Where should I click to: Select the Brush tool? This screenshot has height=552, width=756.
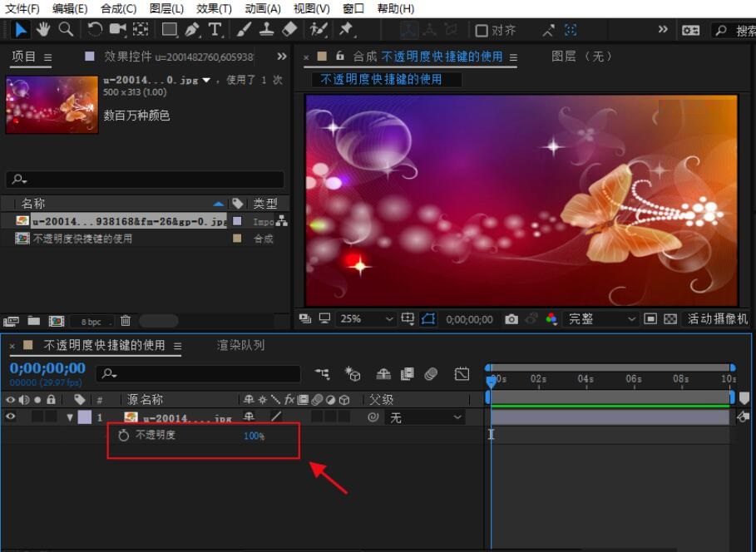(x=244, y=30)
